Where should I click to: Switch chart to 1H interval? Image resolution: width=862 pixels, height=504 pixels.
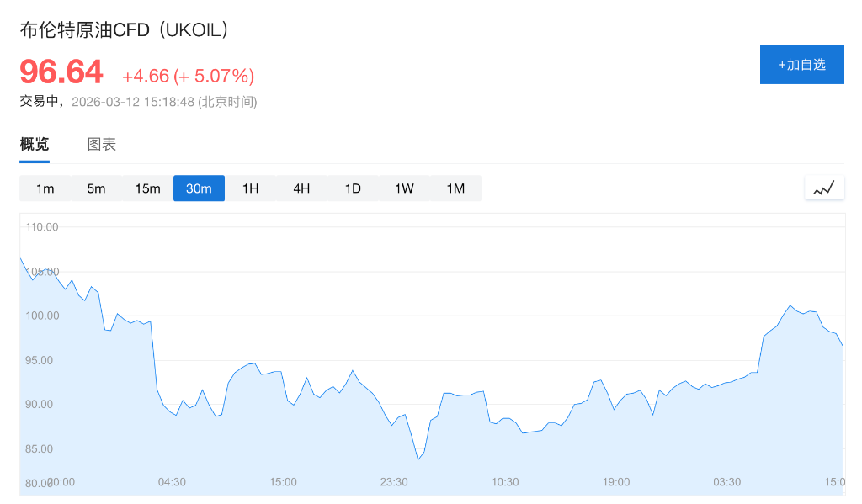[250, 188]
